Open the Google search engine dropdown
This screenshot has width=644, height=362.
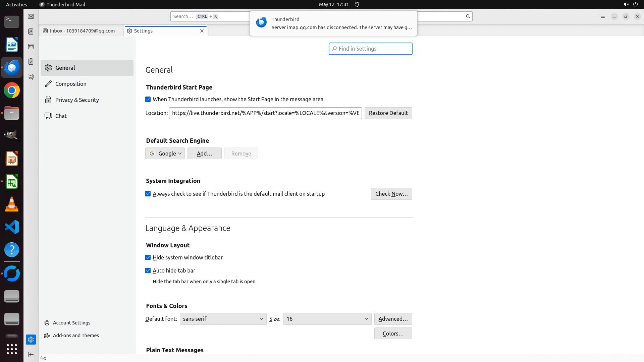pos(165,154)
